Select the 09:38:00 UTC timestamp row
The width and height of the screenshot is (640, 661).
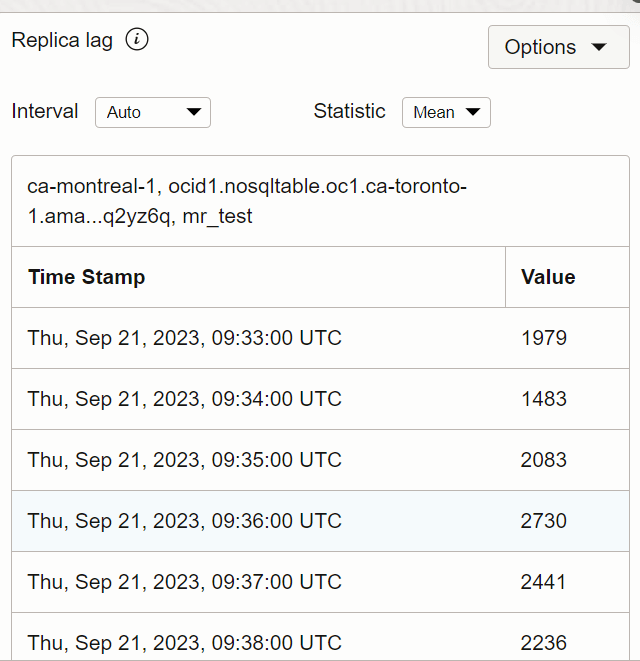[x=185, y=642]
